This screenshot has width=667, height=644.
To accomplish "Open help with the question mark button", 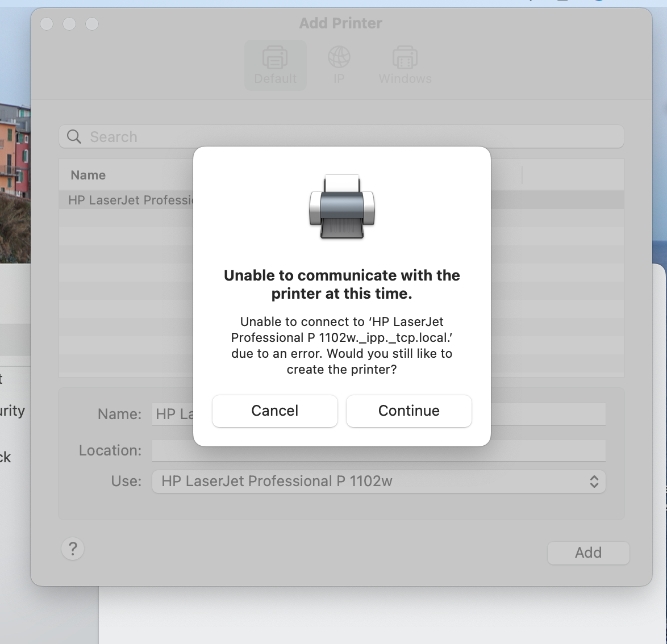I will [73, 549].
